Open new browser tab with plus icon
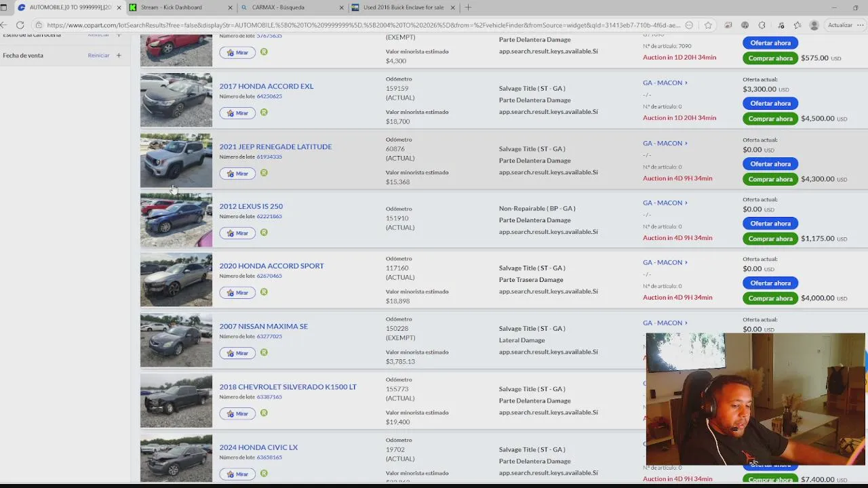The image size is (868, 488). point(468,7)
